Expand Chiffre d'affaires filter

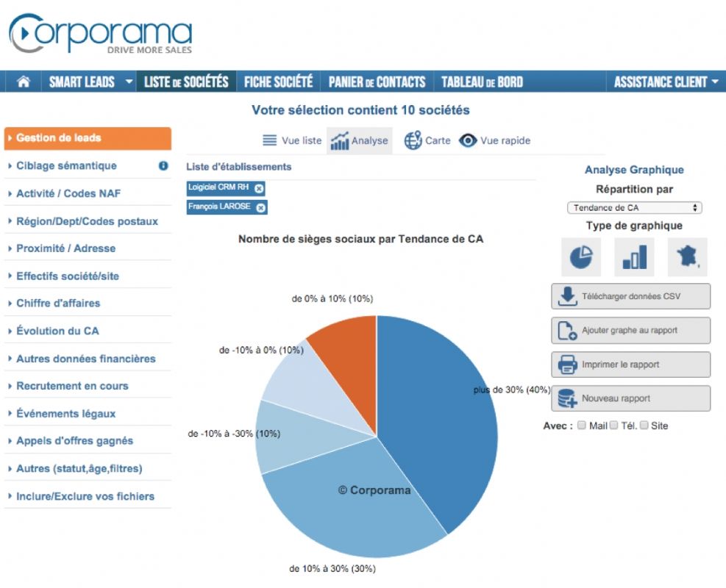tap(58, 303)
